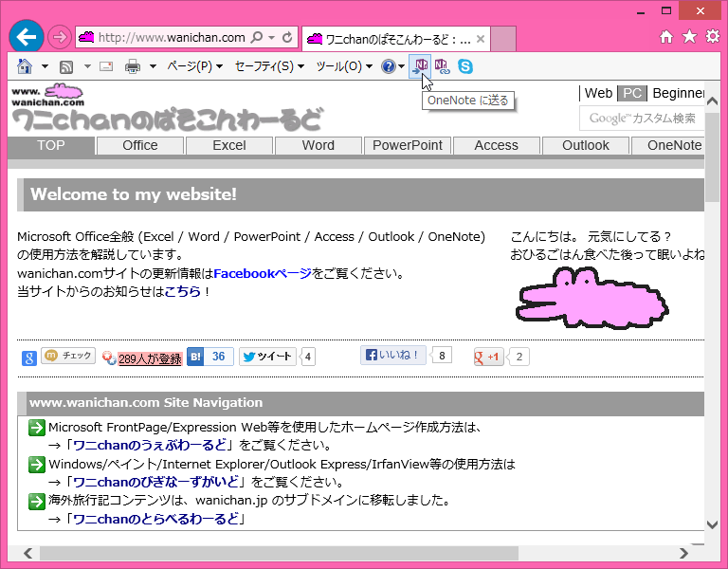Expand the Home button dropdown arrow
This screenshot has width=728, height=569.
(x=45, y=66)
